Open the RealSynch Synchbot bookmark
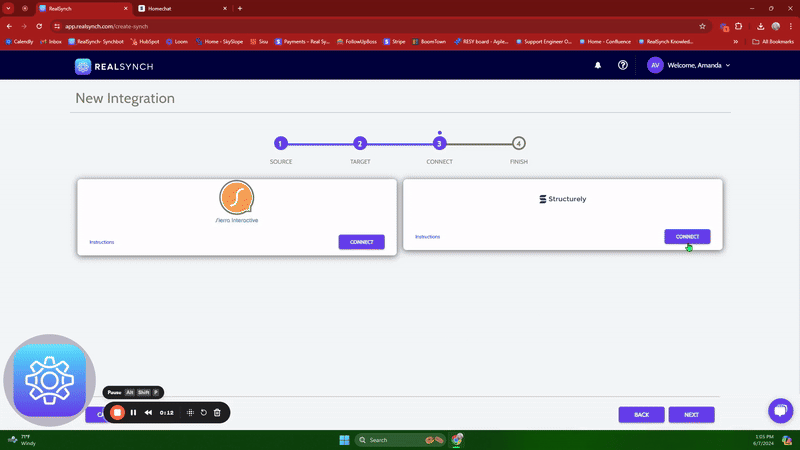This screenshot has width=800, height=450. pyautogui.click(x=96, y=42)
